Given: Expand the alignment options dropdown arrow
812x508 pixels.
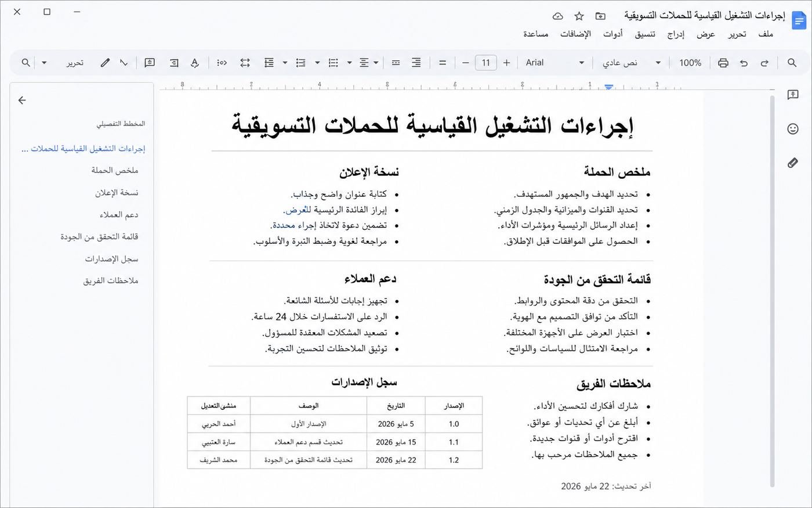Looking at the screenshot, I should pyautogui.click(x=376, y=63).
